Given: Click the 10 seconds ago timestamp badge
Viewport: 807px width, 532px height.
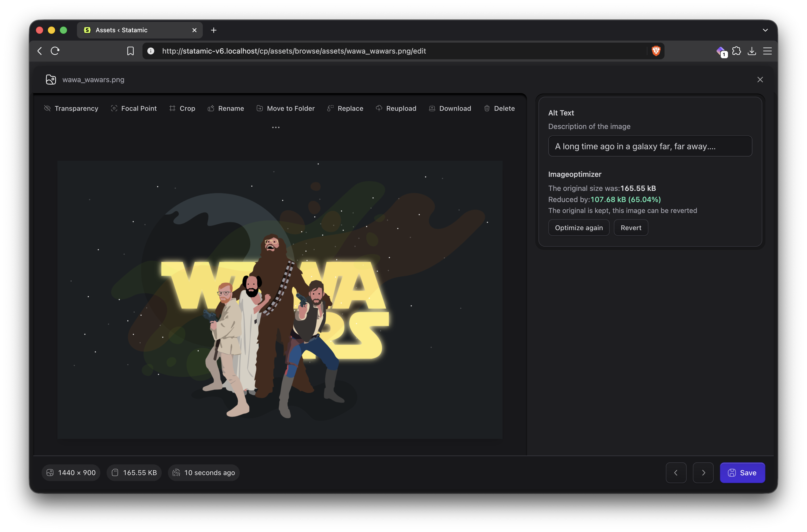Looking at the screenshot, I should point(204,473).
